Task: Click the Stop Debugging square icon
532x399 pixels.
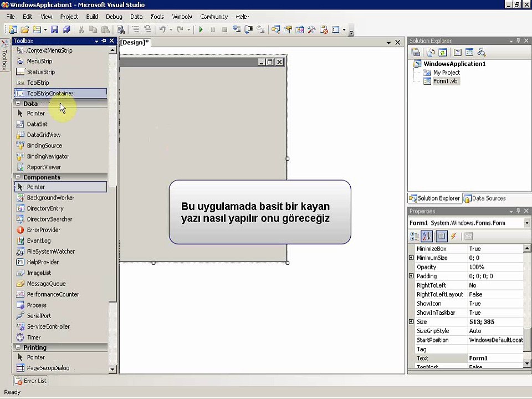Action: 224,30
